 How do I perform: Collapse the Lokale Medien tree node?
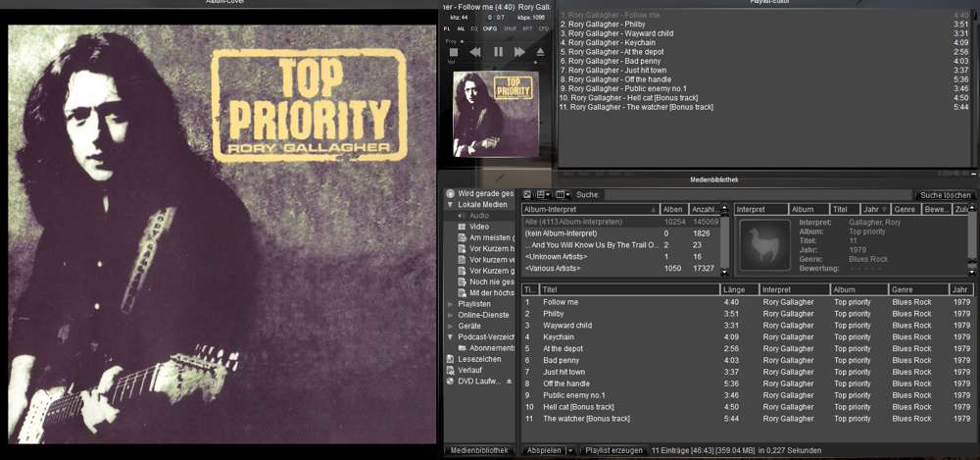click(x=450, y=204)
